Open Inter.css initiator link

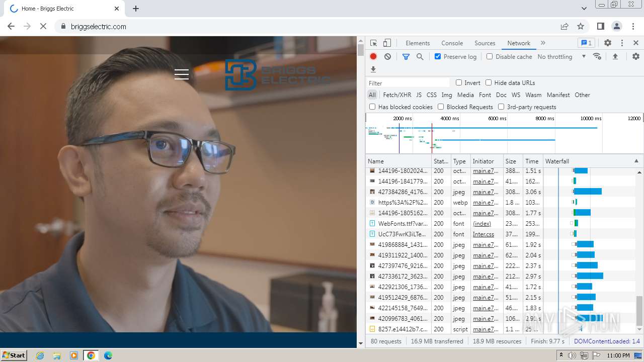484,234
